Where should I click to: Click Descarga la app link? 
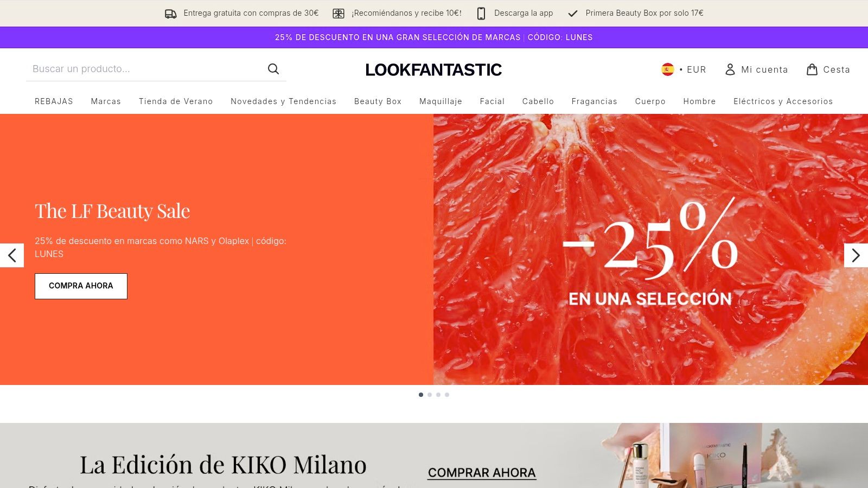[524, 13]
